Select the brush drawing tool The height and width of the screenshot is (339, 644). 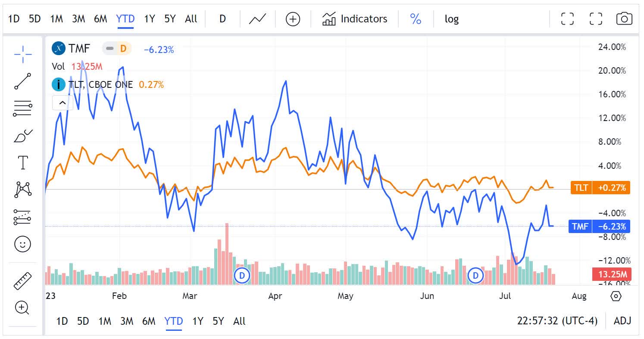[x=22, y=136]
